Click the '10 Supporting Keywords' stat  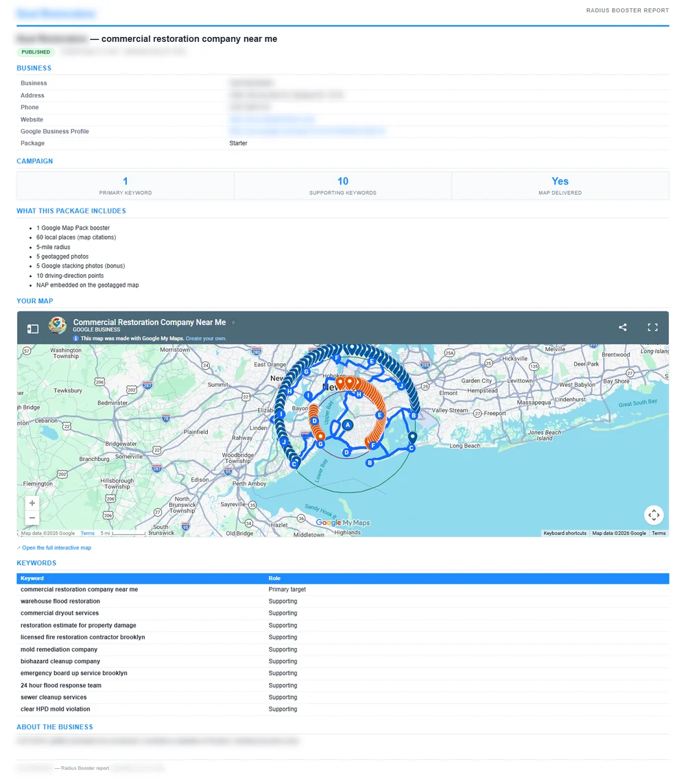[x=343, y=186]
